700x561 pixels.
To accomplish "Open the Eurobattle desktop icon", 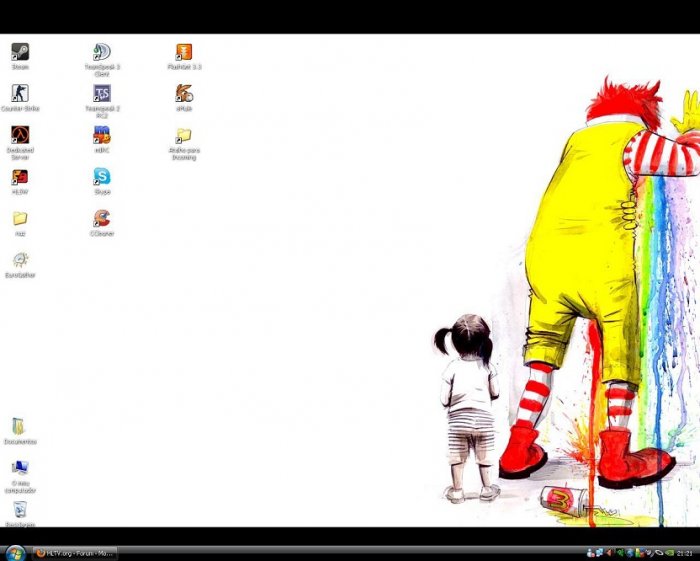I will (20, 265).
